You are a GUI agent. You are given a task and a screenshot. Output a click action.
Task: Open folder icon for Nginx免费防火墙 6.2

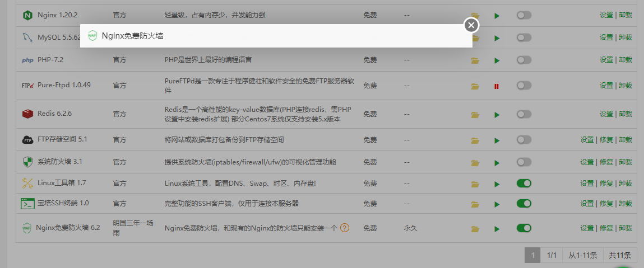475,229
